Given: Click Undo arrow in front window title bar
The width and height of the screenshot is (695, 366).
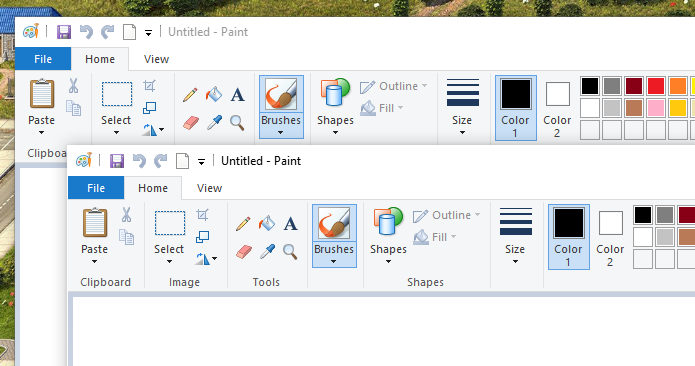Looking at the screenshot, I should (x=139, y=161).
